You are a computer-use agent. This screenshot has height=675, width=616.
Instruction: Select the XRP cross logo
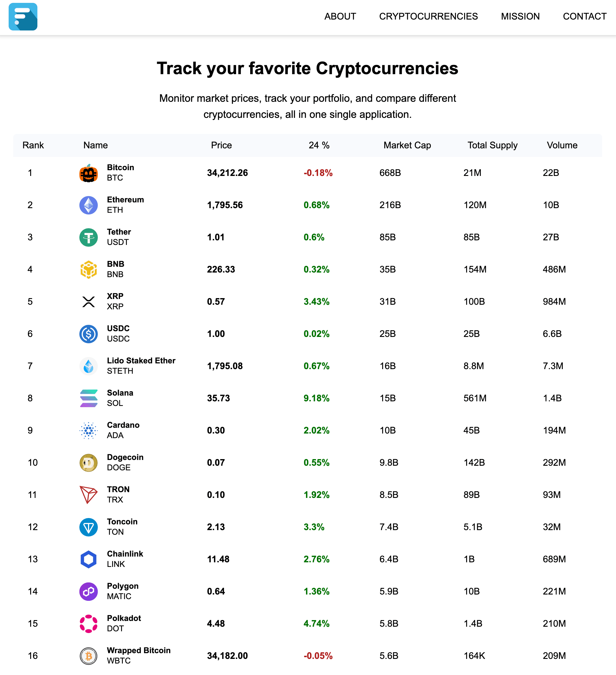coord(88,301)
